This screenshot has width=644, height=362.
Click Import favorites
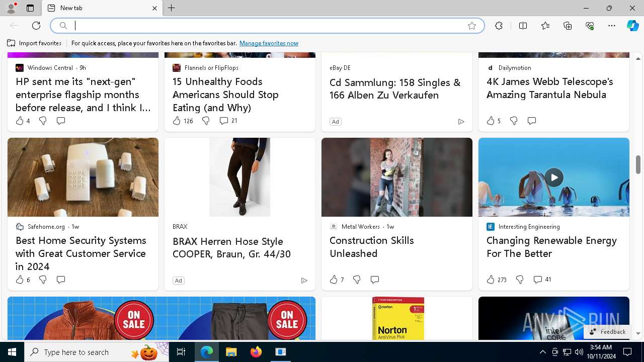tap(34, 43)
